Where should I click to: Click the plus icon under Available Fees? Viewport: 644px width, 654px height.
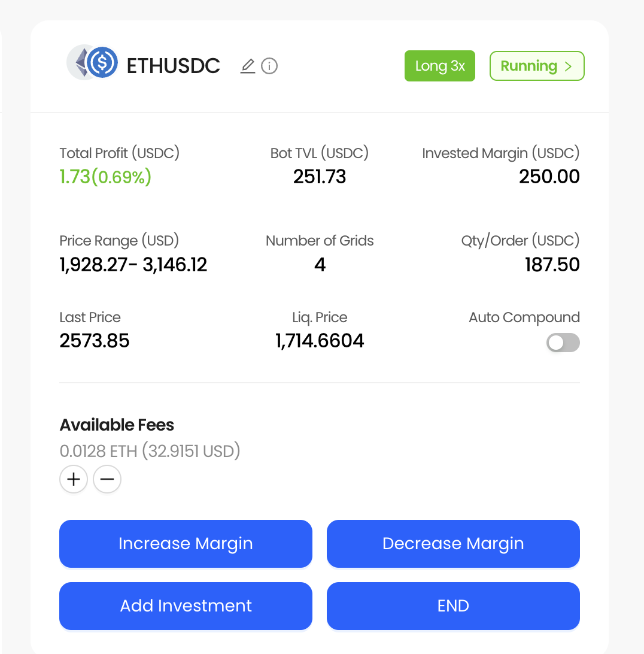73,479
